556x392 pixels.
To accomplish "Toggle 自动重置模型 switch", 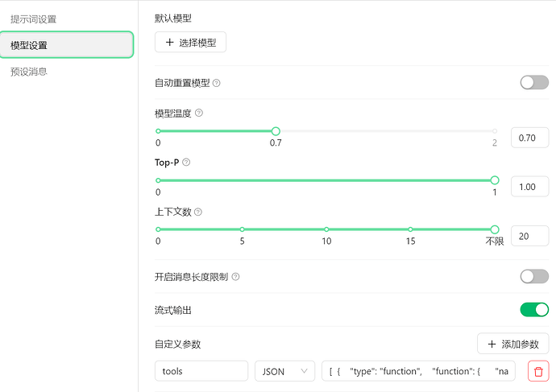I will click(x=534, y=82).
